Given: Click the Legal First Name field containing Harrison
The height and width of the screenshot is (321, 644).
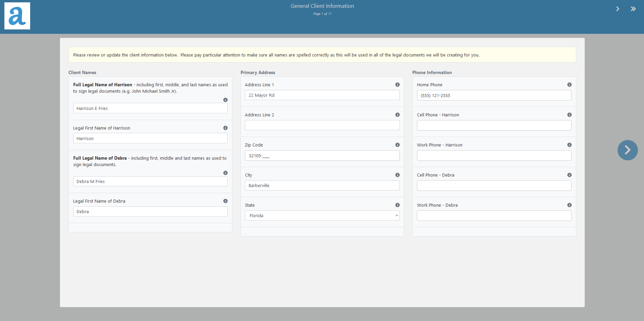Looking at the screenshot, I should point(150,138).
